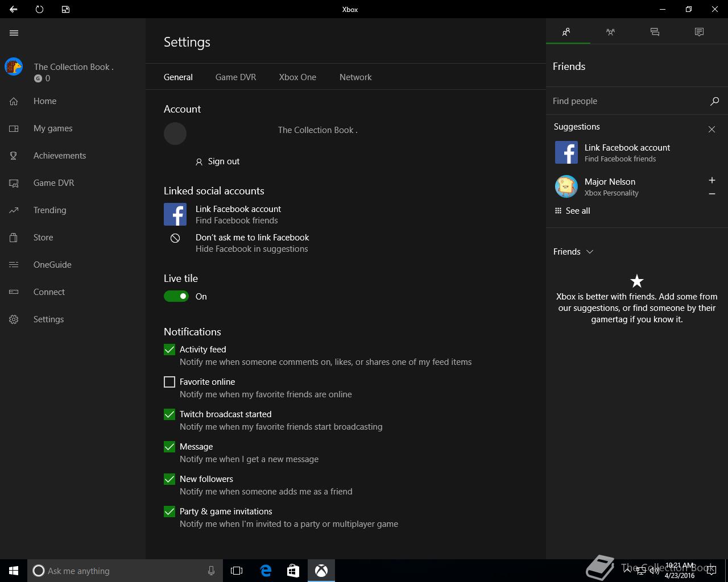Click Sign out of the account
728x582 pixels.
point(217,161)
